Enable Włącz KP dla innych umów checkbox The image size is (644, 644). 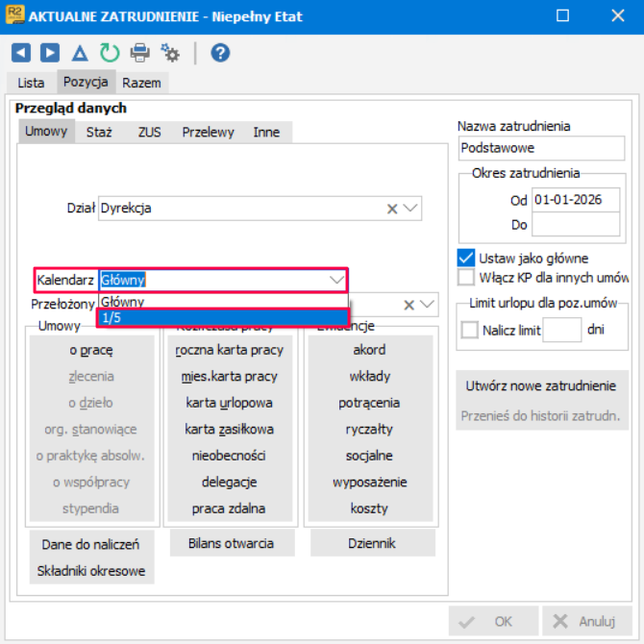click(466, 277)
